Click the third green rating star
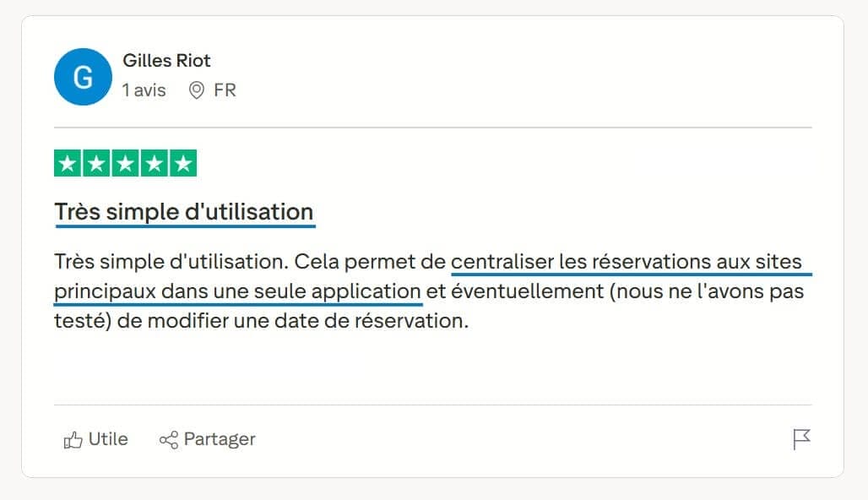The width and height of the screenshot is (868, 500). point(126,163)
